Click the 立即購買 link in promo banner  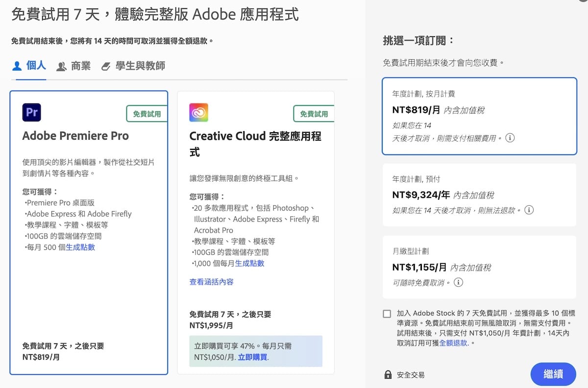point(252,357)
